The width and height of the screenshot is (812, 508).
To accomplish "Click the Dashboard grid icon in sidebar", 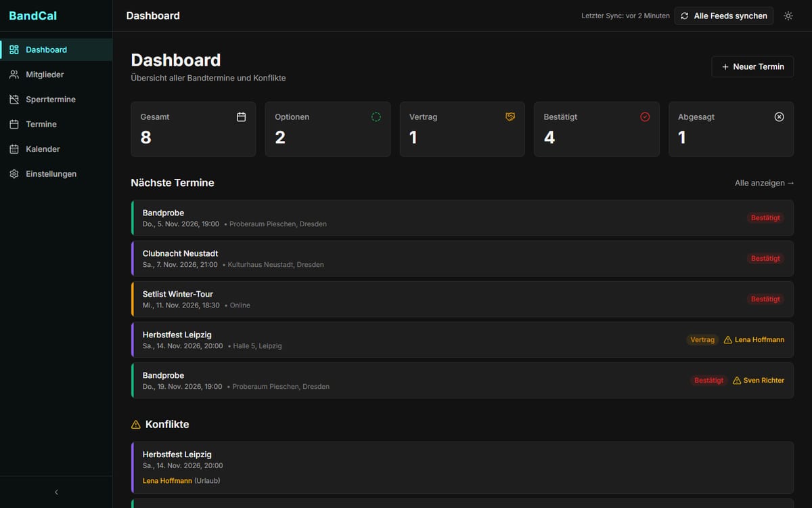I will click(x=14, y=49).
